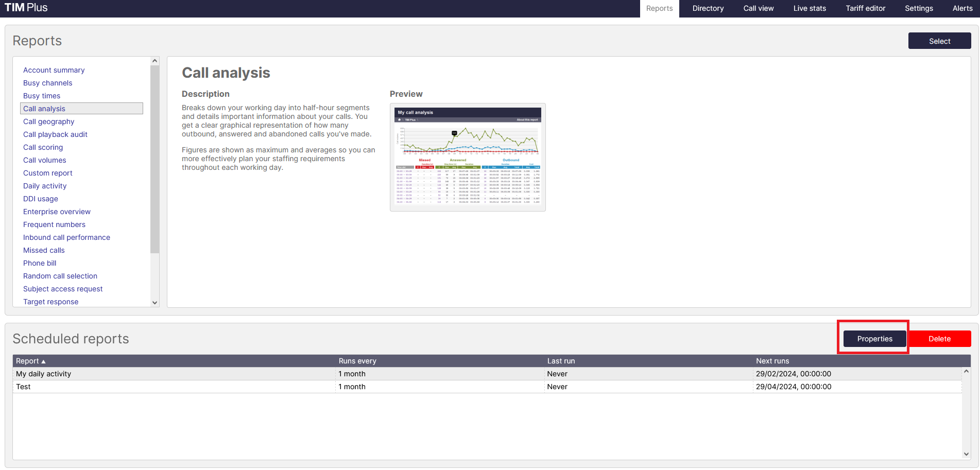Select the Account summary report

[54, 70]
